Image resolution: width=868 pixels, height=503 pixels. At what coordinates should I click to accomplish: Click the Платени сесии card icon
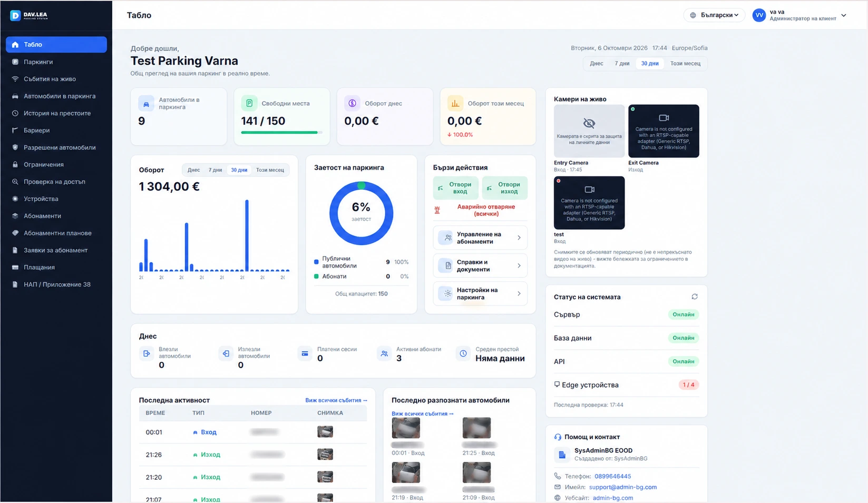305,353
